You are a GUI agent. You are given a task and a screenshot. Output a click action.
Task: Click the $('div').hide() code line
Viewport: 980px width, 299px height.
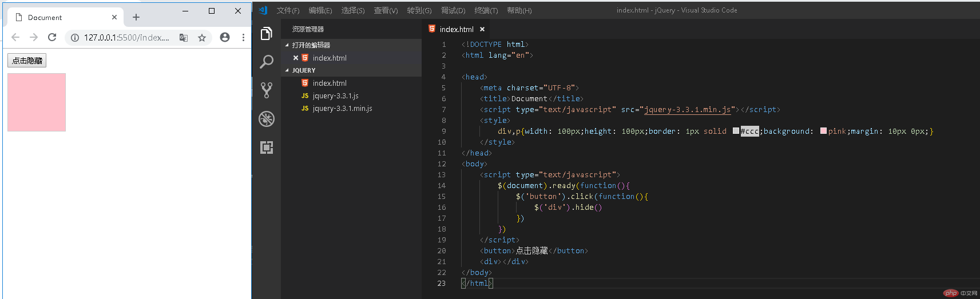coord(568,208)
